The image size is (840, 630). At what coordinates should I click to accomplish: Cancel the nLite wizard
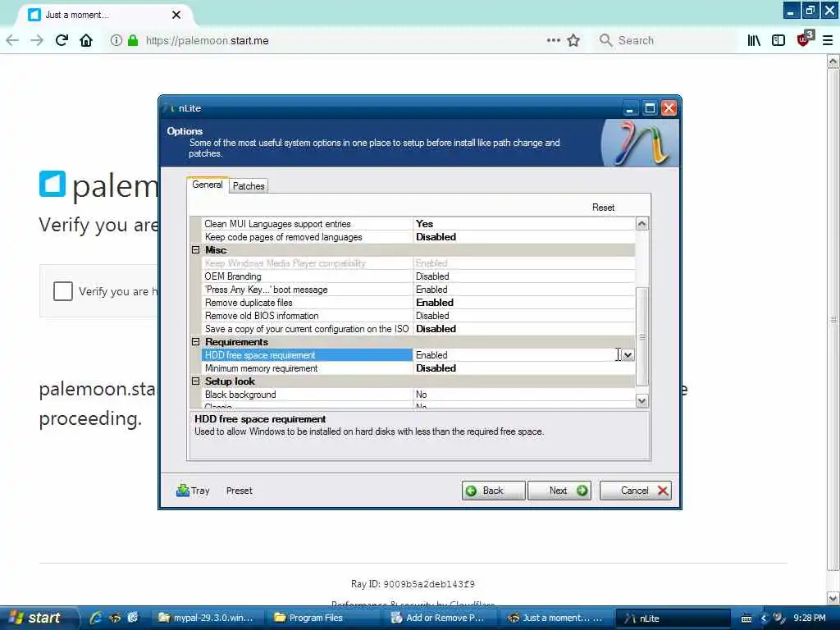click(636, 491)
